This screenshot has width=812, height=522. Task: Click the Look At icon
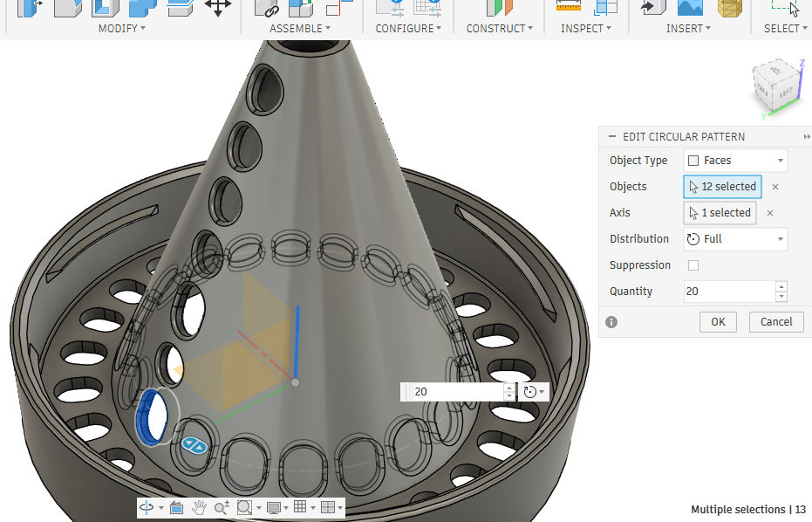click(176, 507)
